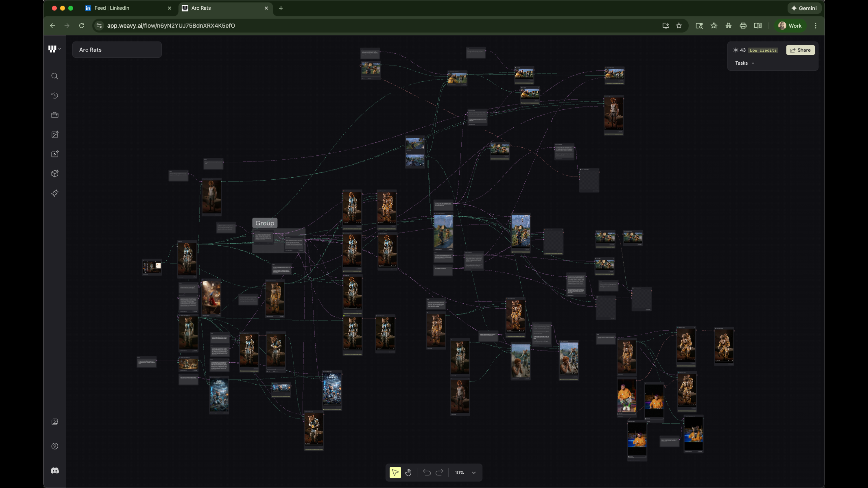Viewport: 868px width, 488px height.
Task: Click the toolbox icon in left sidebar
Action: 54,115
